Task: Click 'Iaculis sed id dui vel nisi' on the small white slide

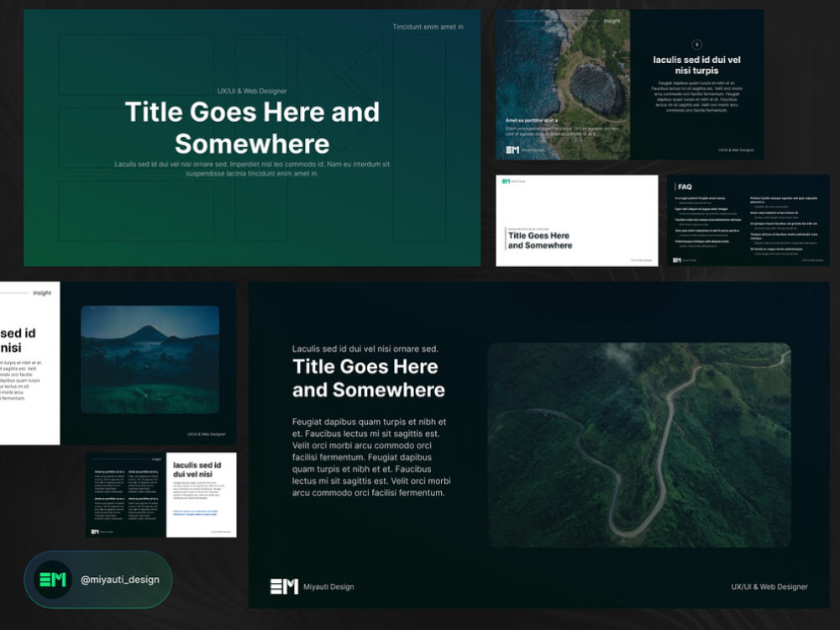Action: (197, 470)
